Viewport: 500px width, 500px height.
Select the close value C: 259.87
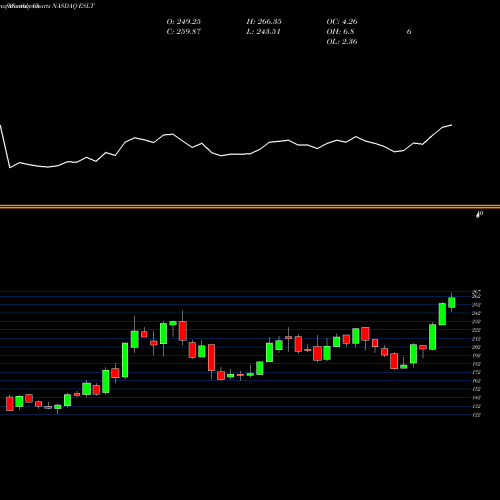184,32
